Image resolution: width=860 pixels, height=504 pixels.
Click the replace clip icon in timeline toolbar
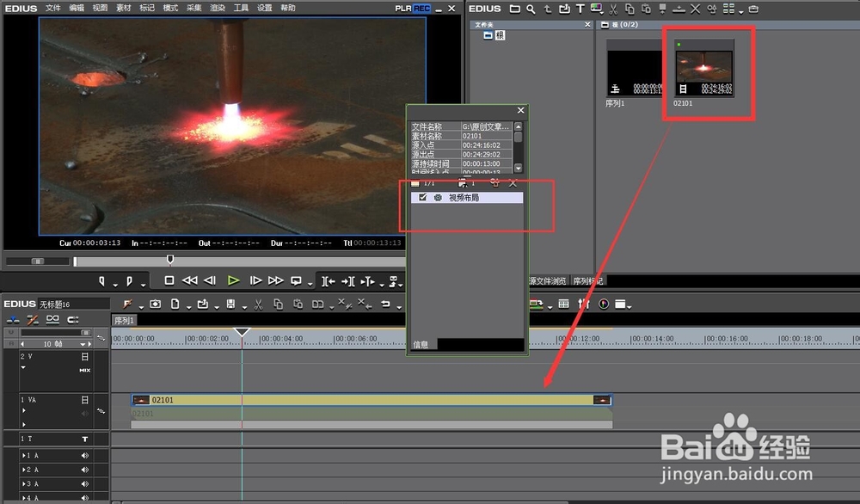coord(317,304)
